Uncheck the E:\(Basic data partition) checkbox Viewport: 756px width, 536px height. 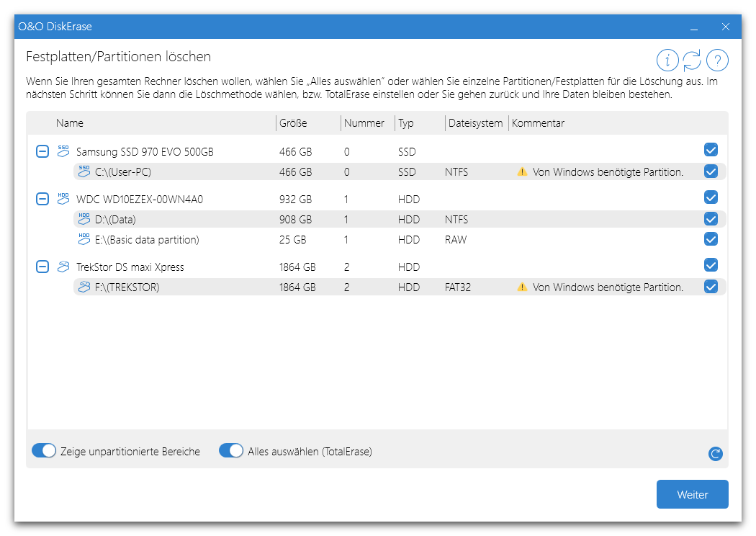pos(711,238)
